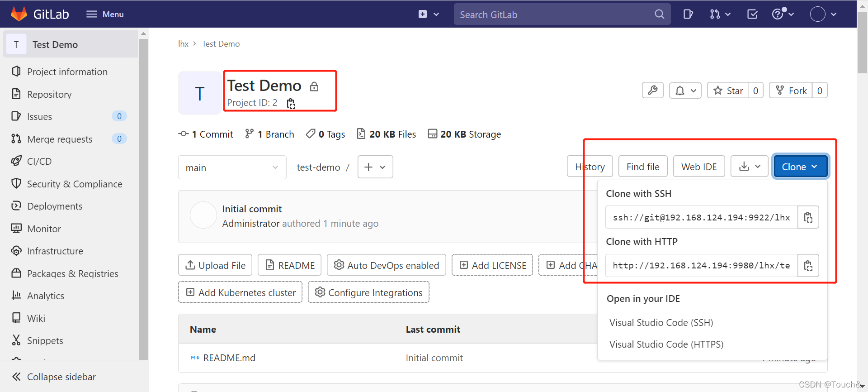
Task: View 20 KB Storage link
Action: pos(464,134)
